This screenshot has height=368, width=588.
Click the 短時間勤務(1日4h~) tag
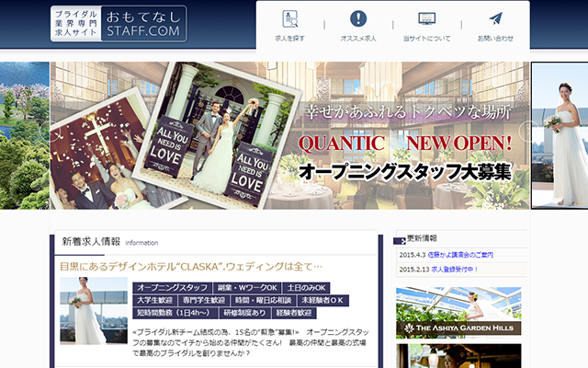[175, 313]
